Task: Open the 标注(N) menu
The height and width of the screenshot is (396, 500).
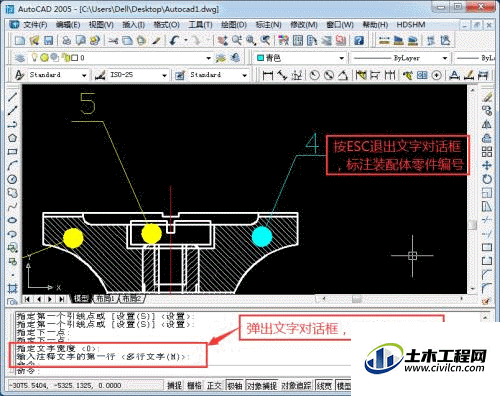Action: [268, 25]
